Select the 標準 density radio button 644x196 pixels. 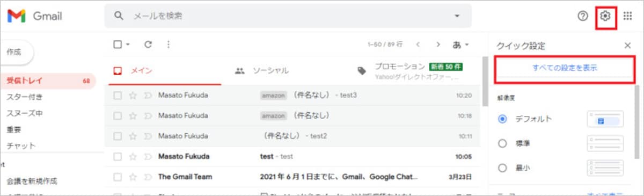tap(502, 143)
